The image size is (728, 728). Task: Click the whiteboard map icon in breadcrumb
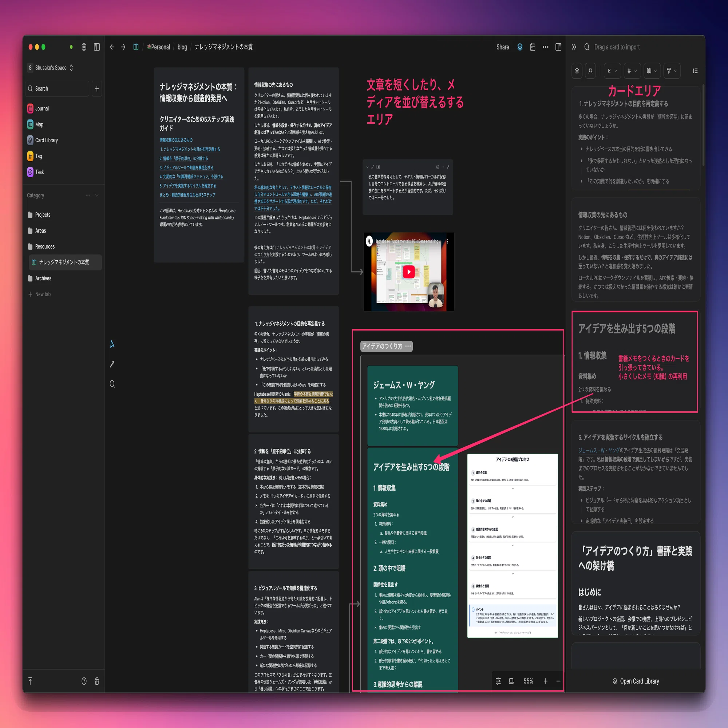[136, 47]
